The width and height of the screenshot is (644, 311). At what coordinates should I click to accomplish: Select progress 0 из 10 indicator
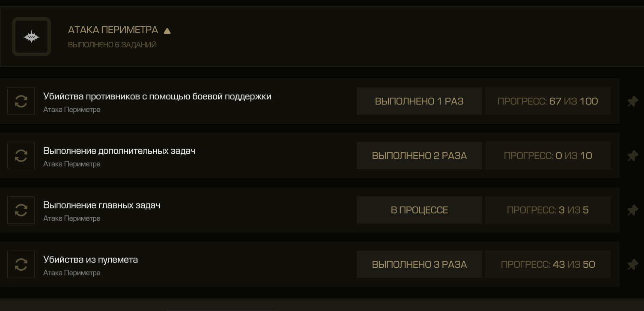click(x=548, y=155)
